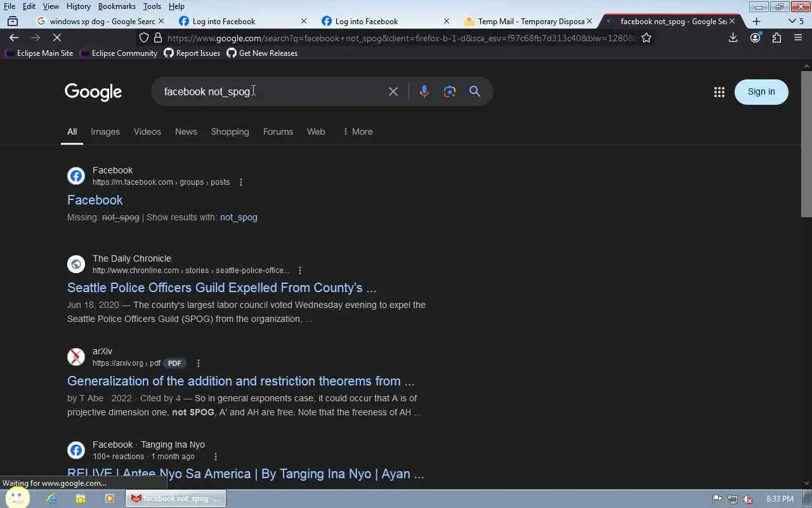Click the Sign in button
This screenshot has width=812, height=508.
coord(761,91)
